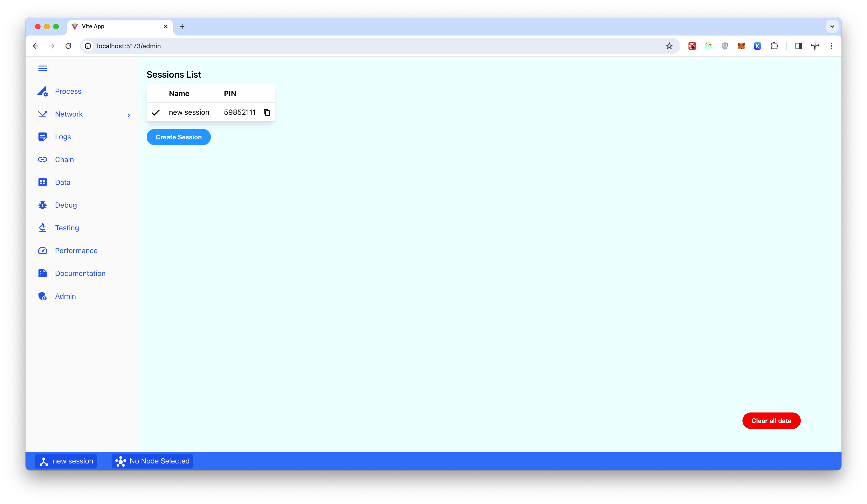Click the Network icon in sidebar
867x504 pixels.
click(43, 113)
